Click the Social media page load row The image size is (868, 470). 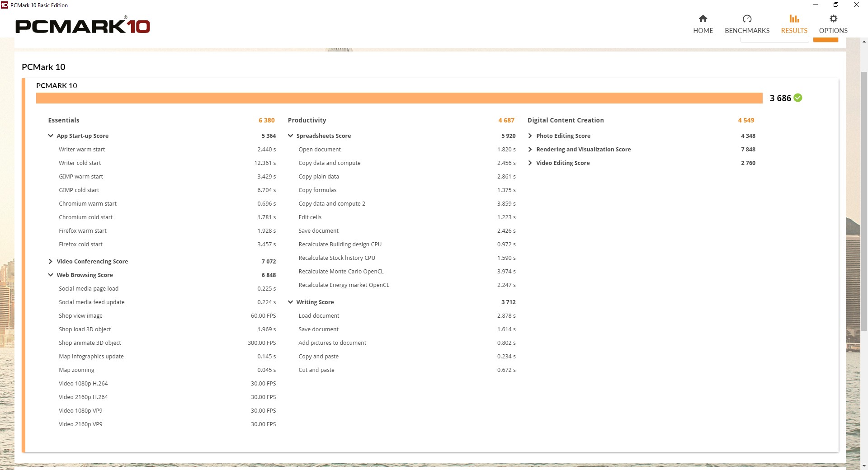click(167, 288)
